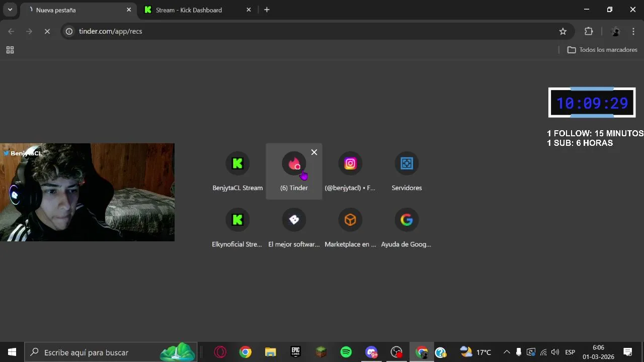Open the BenjytaCL Stream Kick shortcut
644x362 pixels.
click(237, 171)
